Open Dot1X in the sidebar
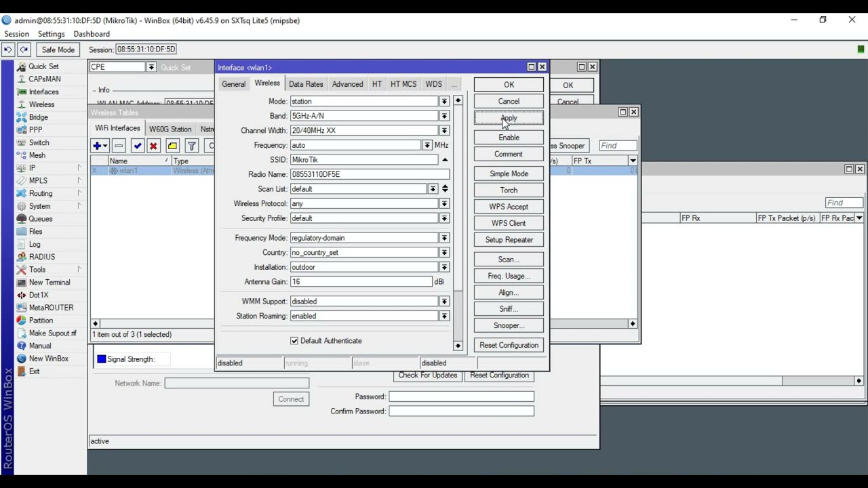This screenshot has width=868, height=488. (x=39, y=296)
